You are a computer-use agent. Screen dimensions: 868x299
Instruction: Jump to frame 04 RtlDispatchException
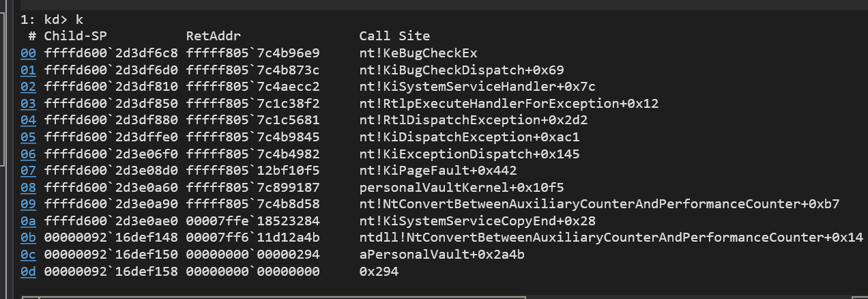[x=29, y=121]
